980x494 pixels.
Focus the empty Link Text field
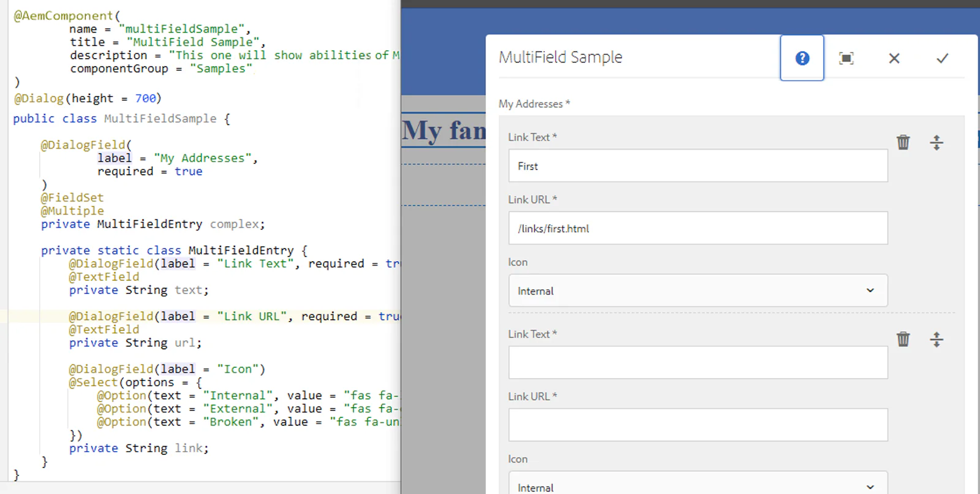coord(698,362)
